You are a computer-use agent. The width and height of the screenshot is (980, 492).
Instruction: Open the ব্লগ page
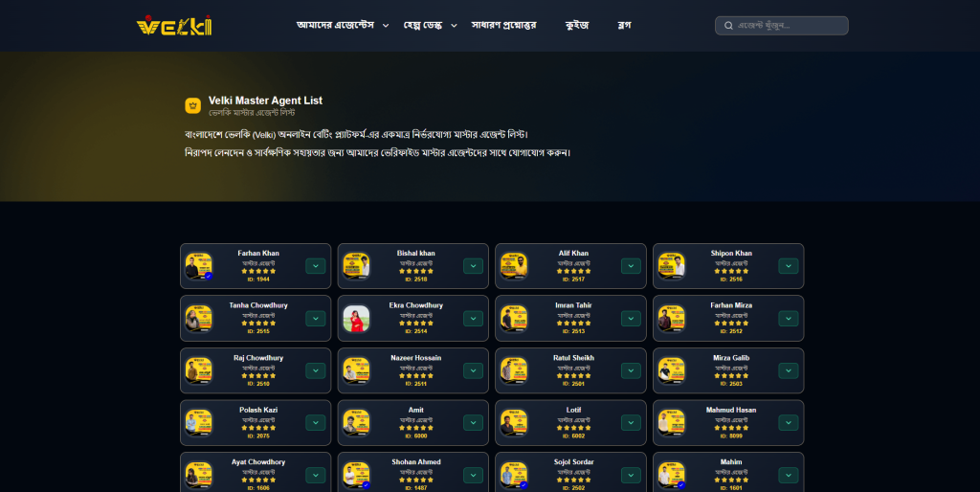tap(624, 25)
